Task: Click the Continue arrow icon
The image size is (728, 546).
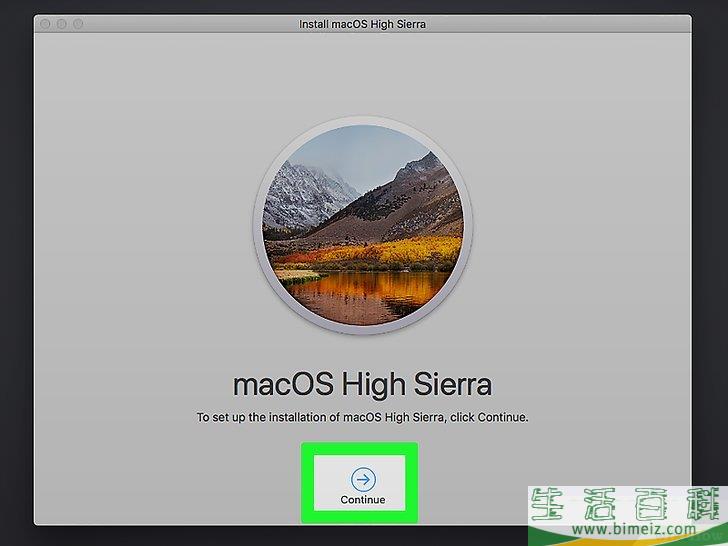Action: pos(363,479)
